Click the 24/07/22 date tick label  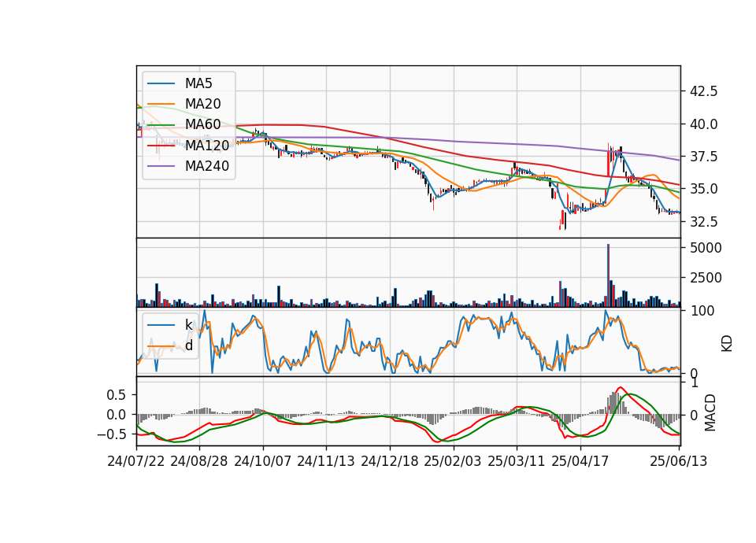pos(136,461)
